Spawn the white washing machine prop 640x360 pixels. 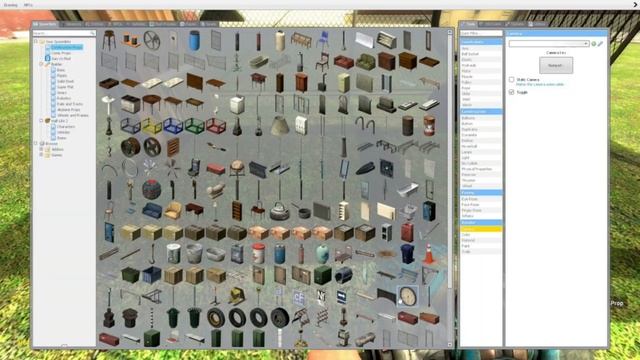click(237, 104)
